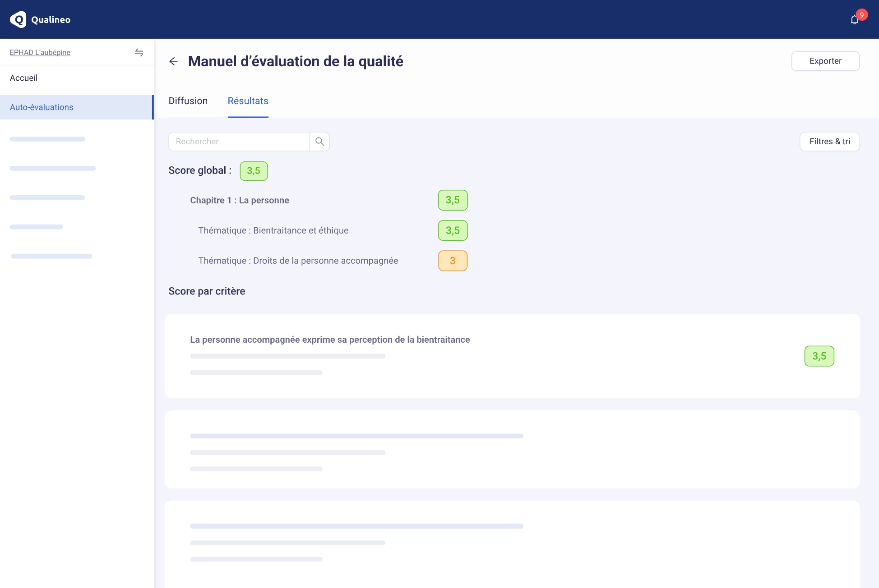Click the Exporter button
Screen dimensions: 879x588
(825, 61)
